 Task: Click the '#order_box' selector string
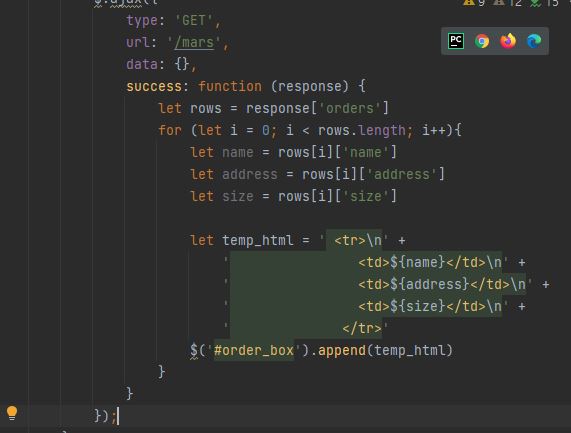tap(253, 350)
